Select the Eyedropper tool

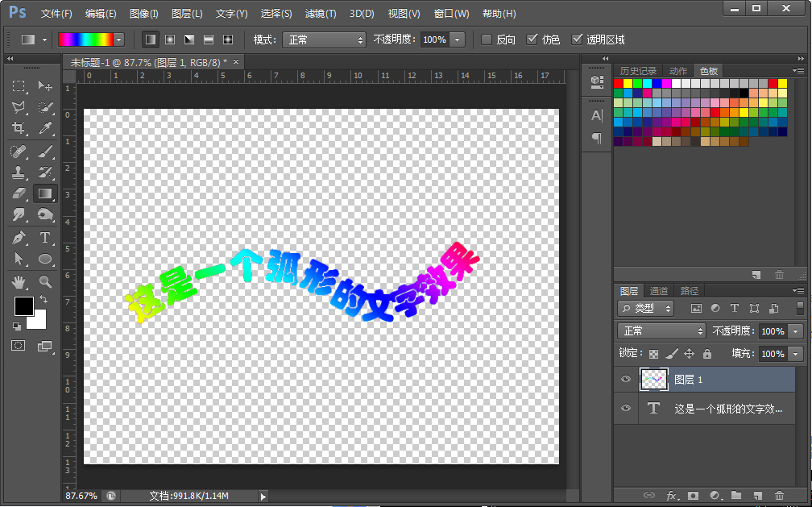point(45,128)
